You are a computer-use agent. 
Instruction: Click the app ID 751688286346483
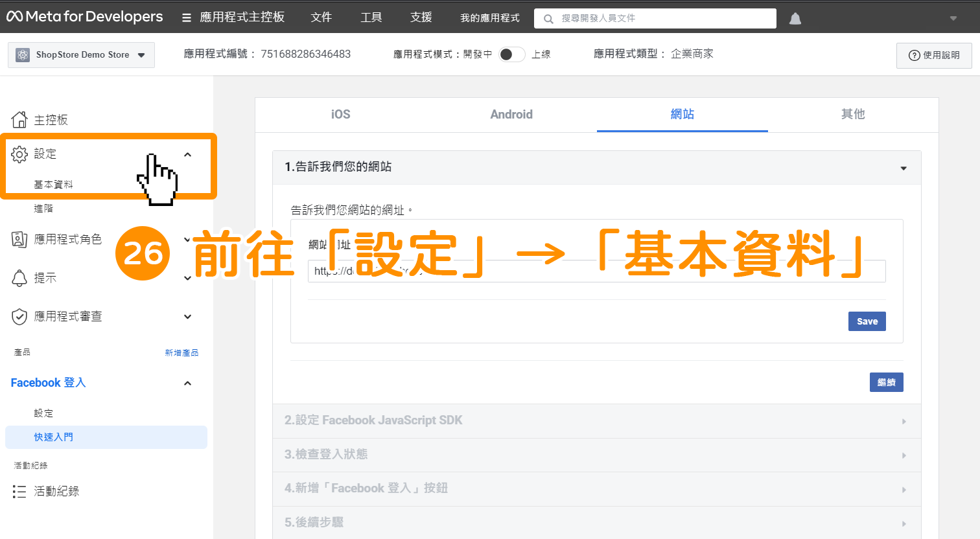tap(306, 54)
